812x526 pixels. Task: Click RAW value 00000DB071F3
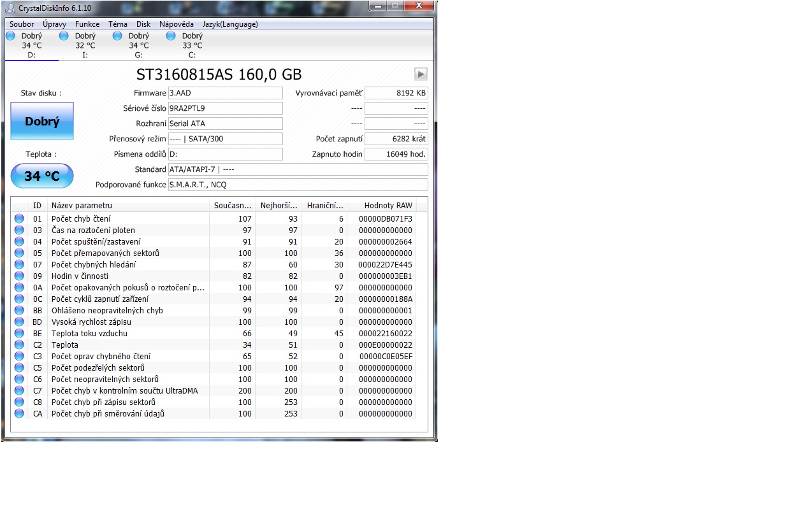click(x=385, y=218)
